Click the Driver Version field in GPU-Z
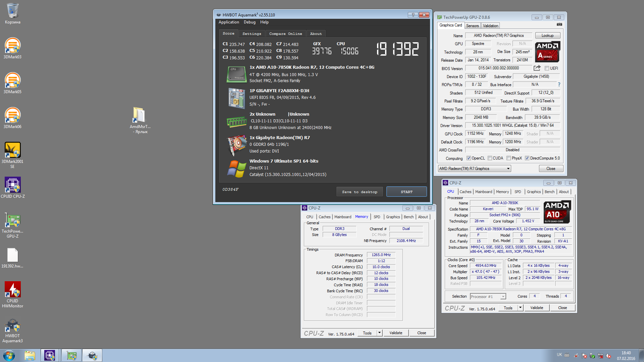The image size is (644, 362). [513, 125]
